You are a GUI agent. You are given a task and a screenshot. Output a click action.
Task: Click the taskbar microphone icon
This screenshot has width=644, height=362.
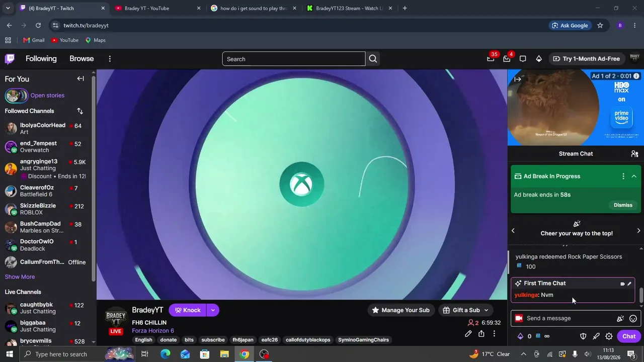pyautogui.click(x=575, y=354)
